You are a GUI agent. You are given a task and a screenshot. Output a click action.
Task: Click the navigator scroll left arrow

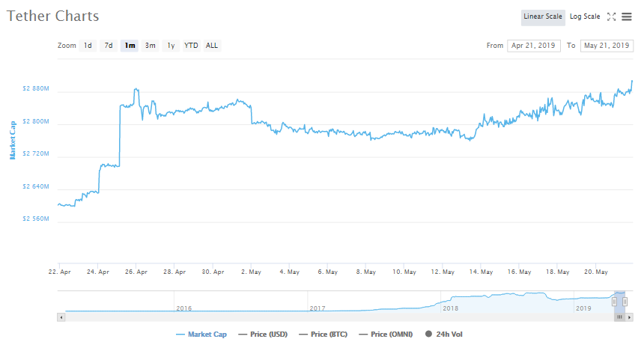pyautogui.click(x=61, y=317)
